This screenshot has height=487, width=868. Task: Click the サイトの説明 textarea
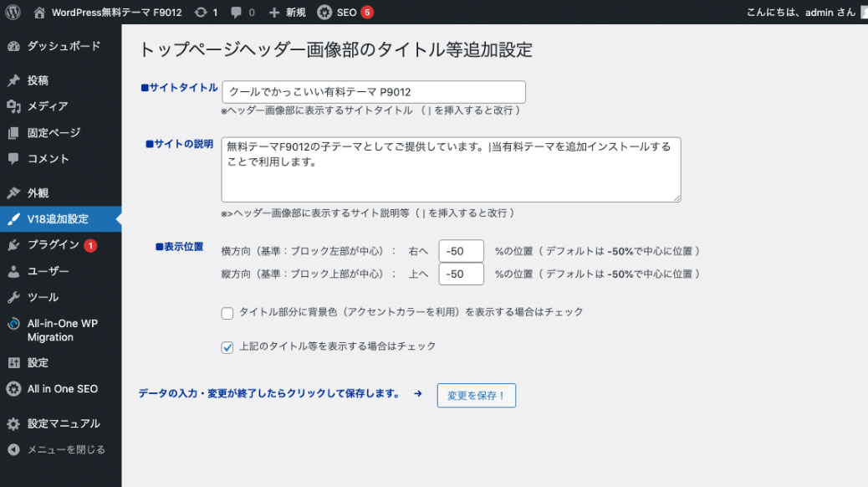452,170
